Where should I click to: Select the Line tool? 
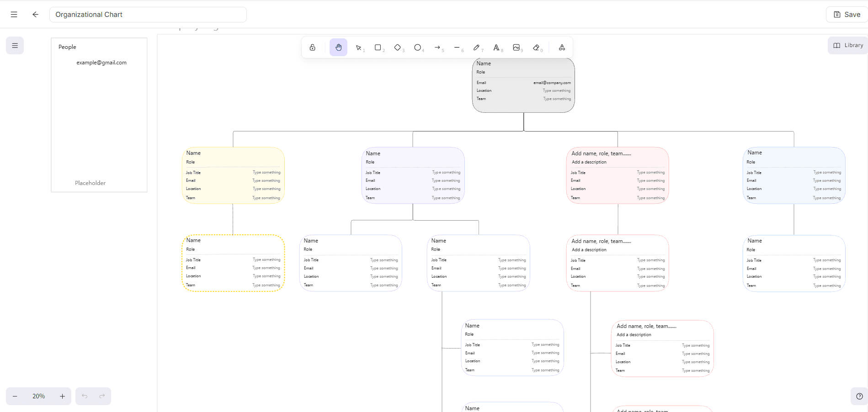[457, 48]
